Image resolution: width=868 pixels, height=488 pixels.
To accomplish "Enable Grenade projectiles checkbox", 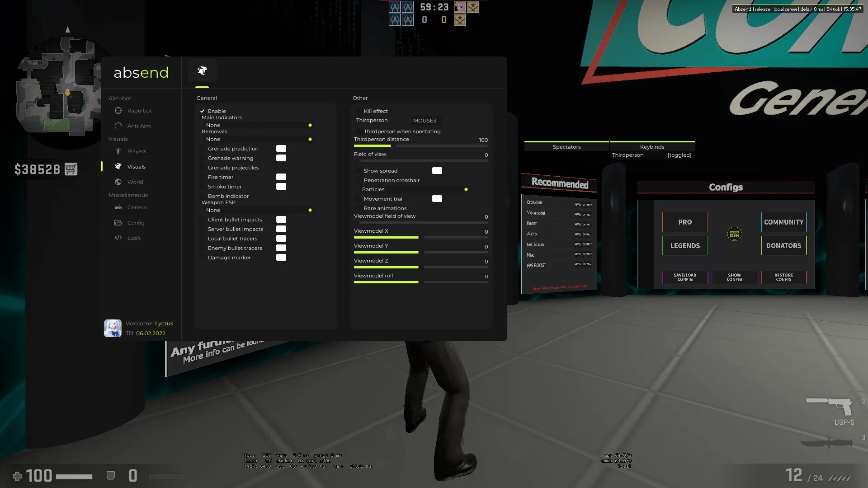I will pyautogui.click(x=203, y=168).
